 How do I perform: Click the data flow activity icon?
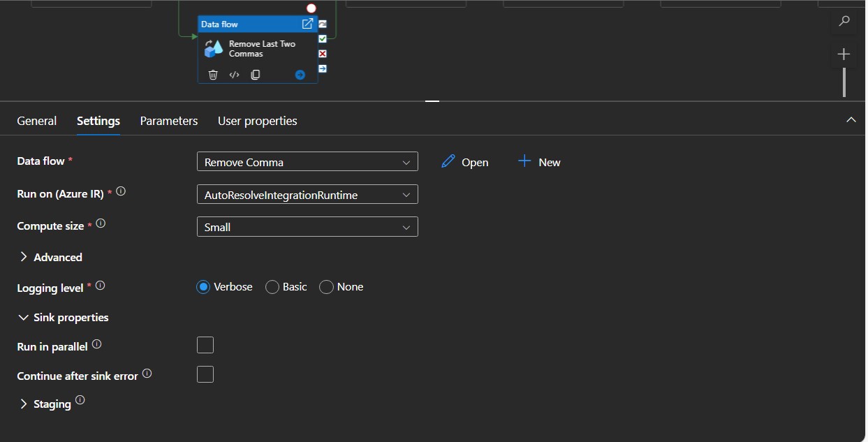tap(214, 49)
